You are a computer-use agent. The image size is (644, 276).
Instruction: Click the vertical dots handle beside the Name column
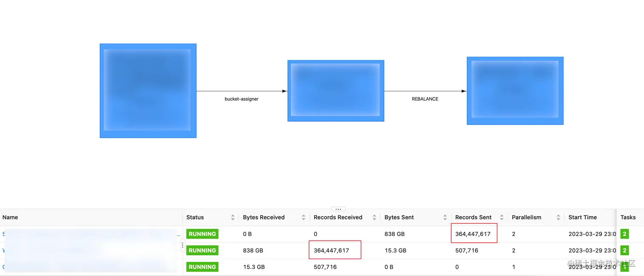point(182,245)
